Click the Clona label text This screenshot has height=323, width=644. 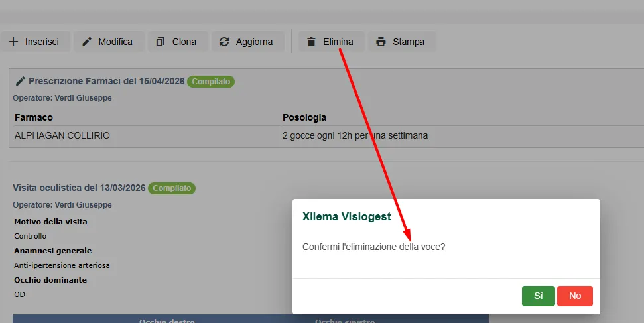[184, 42]
